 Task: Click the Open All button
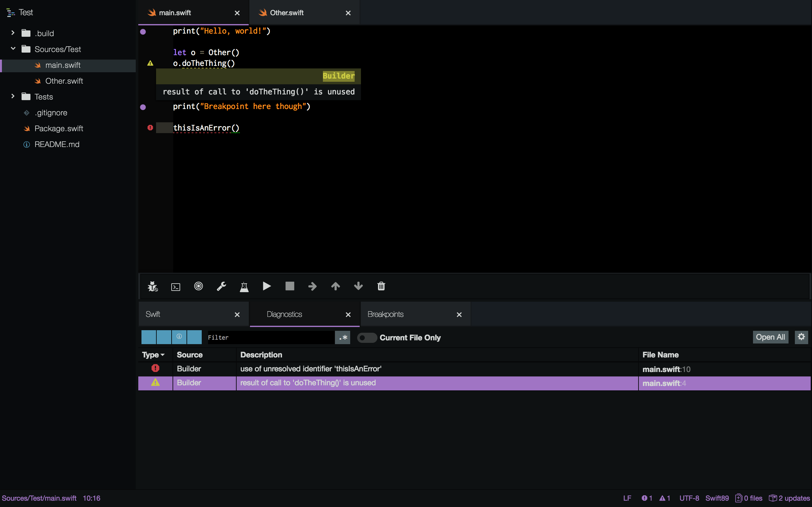(770, 337)
